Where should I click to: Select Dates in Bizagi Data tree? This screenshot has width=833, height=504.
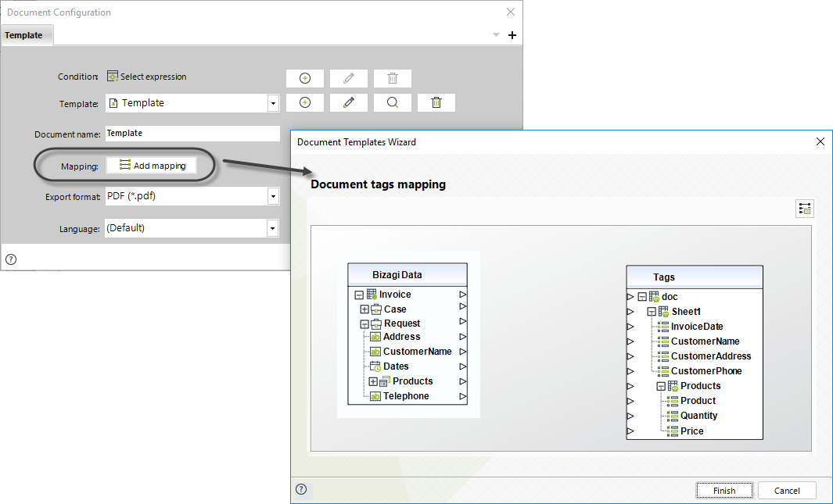click(x=396, y=366)
